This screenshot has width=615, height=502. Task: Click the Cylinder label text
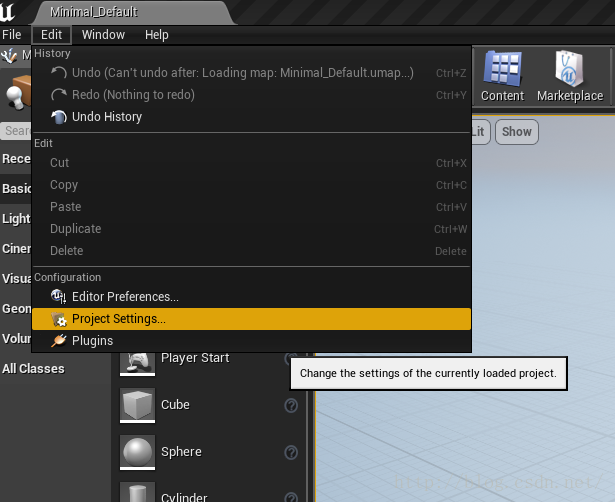click(x=184, y=497)
